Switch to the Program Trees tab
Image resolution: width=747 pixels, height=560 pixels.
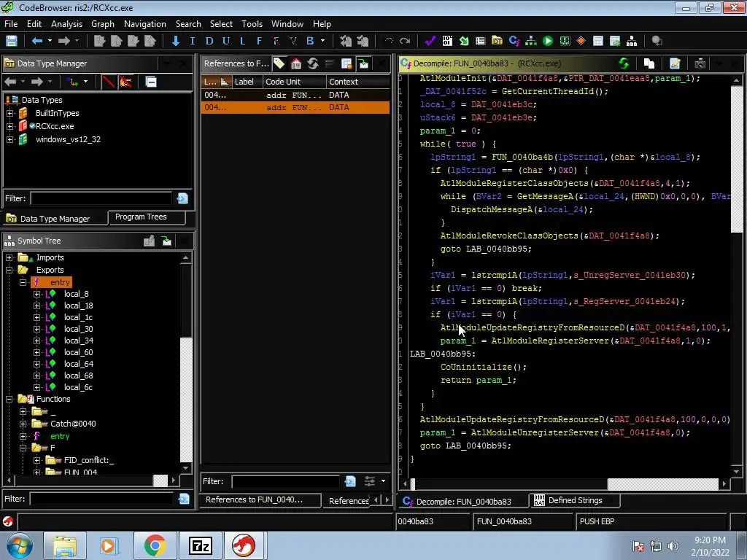tap(146, 217)
